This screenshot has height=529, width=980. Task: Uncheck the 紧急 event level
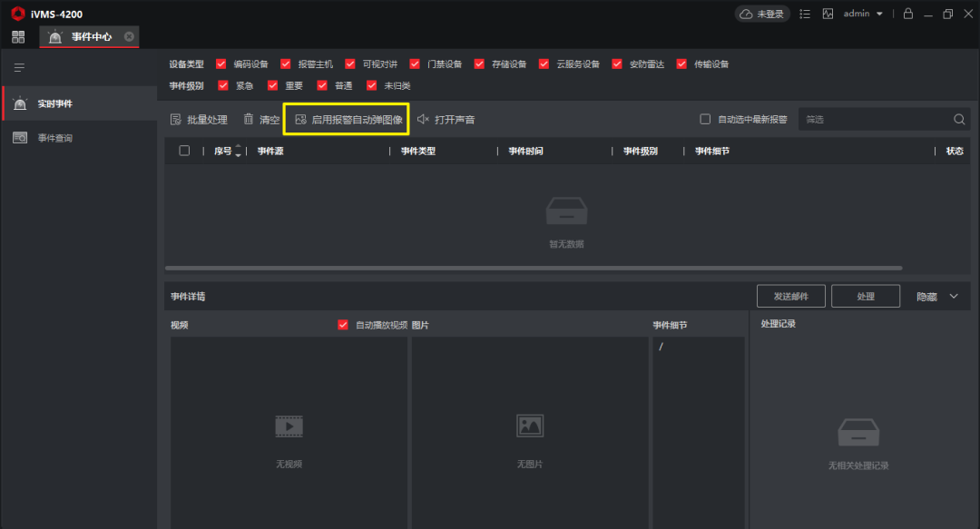coord(223,85)
